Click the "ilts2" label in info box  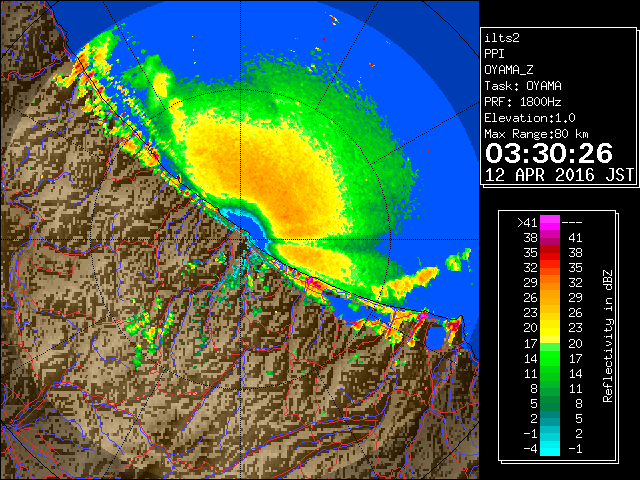[x=502, y=38]
